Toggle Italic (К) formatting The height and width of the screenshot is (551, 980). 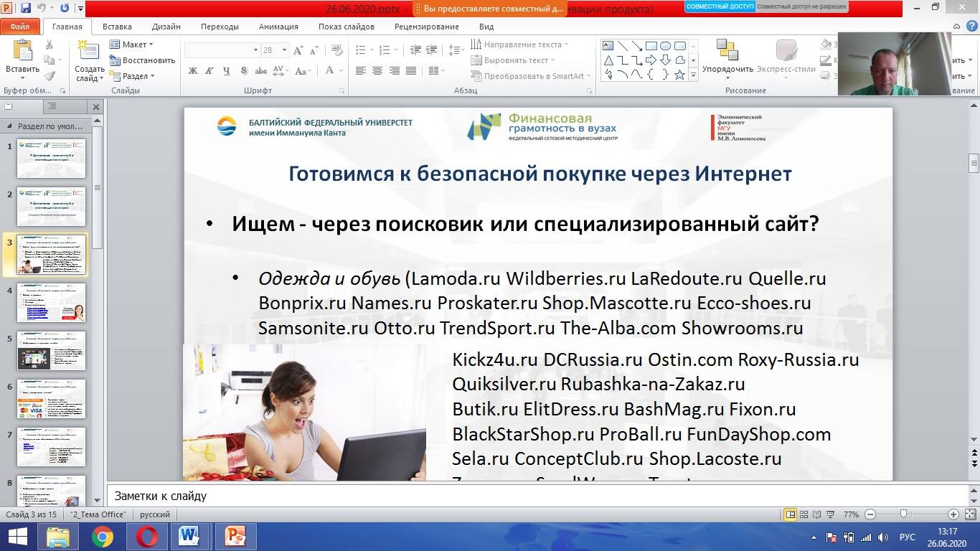(209, 71)
